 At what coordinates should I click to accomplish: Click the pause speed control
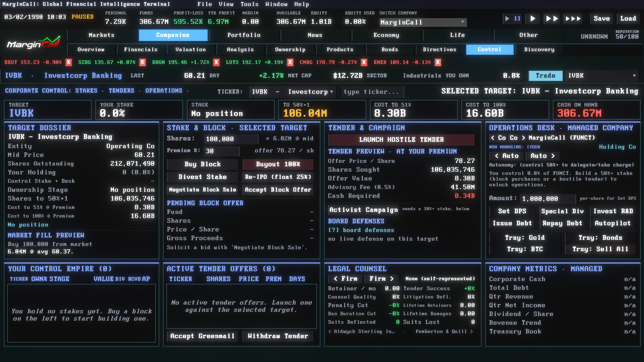513,19
